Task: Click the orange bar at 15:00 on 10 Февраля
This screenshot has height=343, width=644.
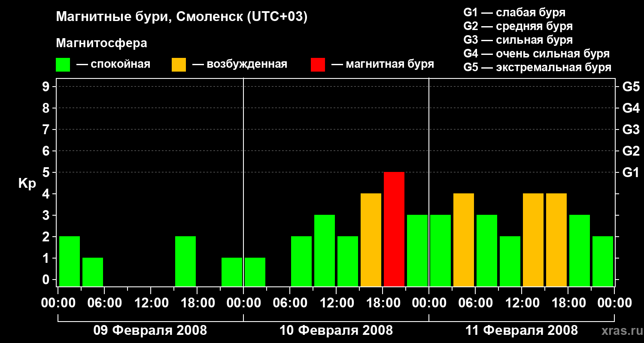Action: tap(371, 240)
